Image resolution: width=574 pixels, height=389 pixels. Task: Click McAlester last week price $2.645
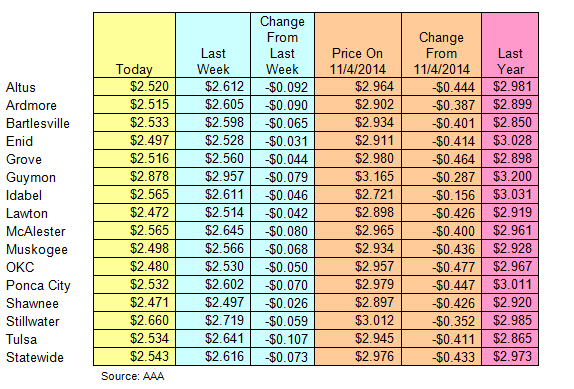pyautogui.click(x=224, y=231)
